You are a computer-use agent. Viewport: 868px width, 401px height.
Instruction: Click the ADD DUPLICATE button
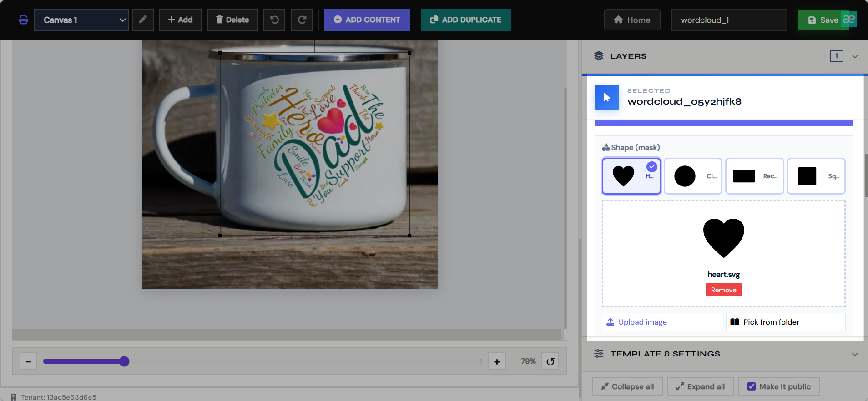pos(466,20)
